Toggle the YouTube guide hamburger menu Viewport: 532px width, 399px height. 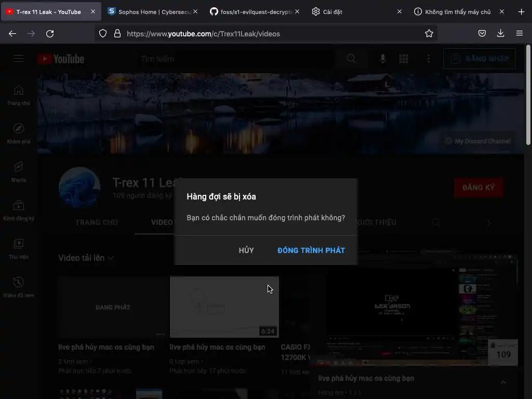[x=19, y=59]
